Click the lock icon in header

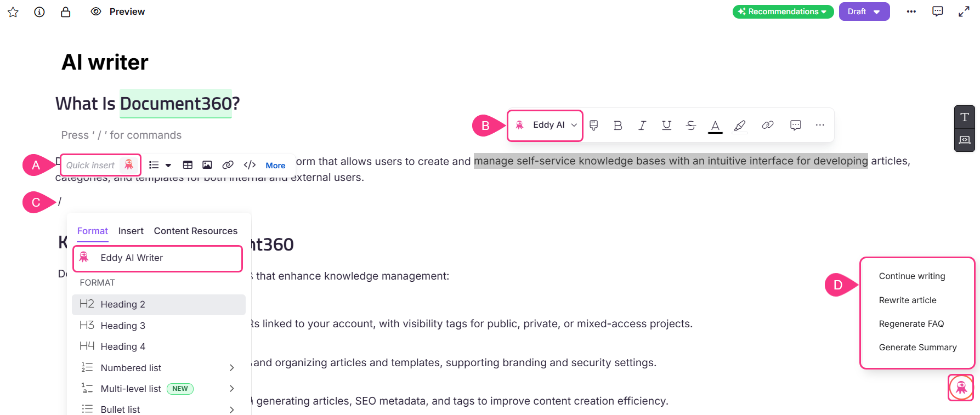(66, 12)
